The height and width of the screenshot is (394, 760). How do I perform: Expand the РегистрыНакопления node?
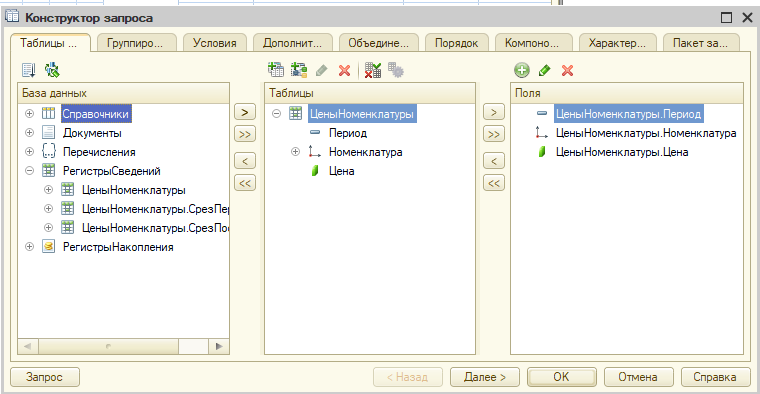[x=30, y=247]
